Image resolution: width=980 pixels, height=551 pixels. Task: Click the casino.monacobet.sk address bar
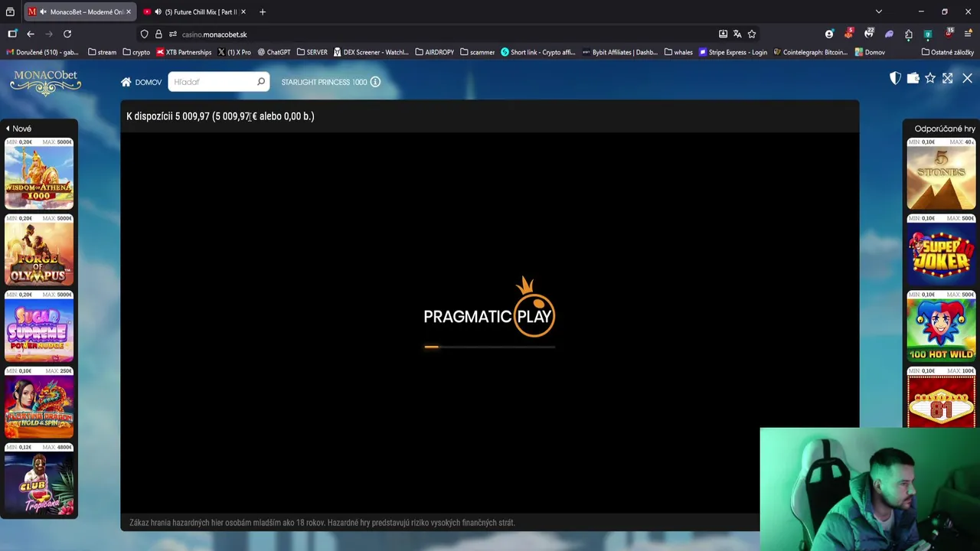[429, 34]
